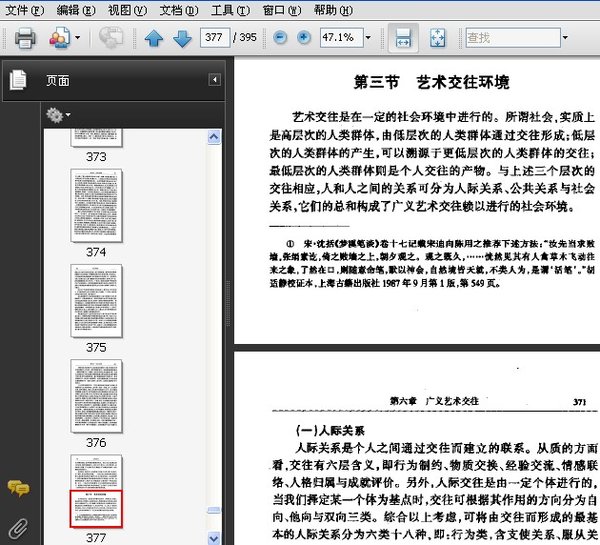Click thumbnail scrollbar down arrow
Image resolution: width=600 pixels, height=545 pixels.
click(214, 538)
